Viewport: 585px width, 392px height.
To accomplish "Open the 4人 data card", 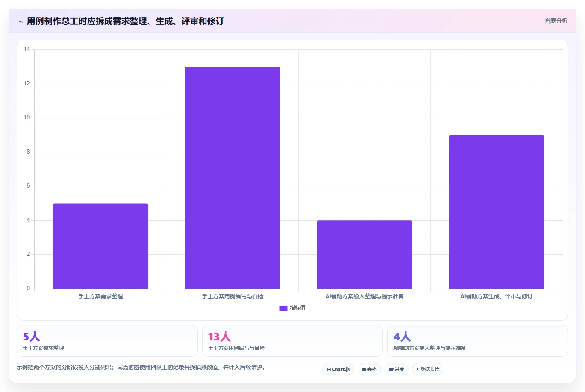I will 477,341.
